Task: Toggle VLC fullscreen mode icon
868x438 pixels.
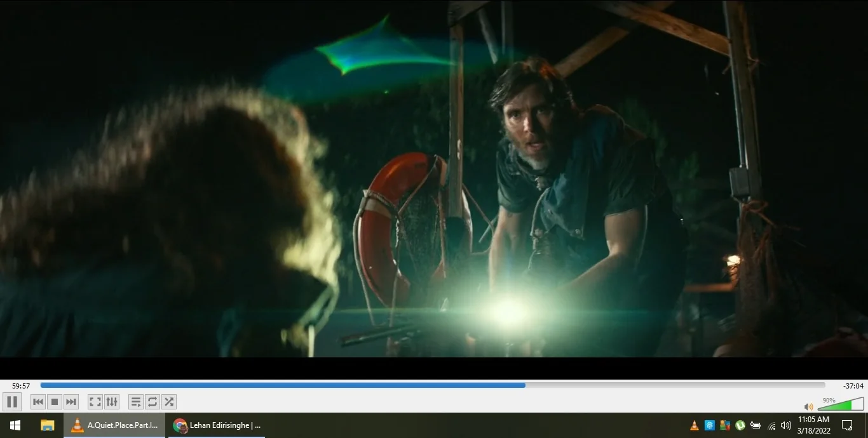Action: click(x=95, y=402)
